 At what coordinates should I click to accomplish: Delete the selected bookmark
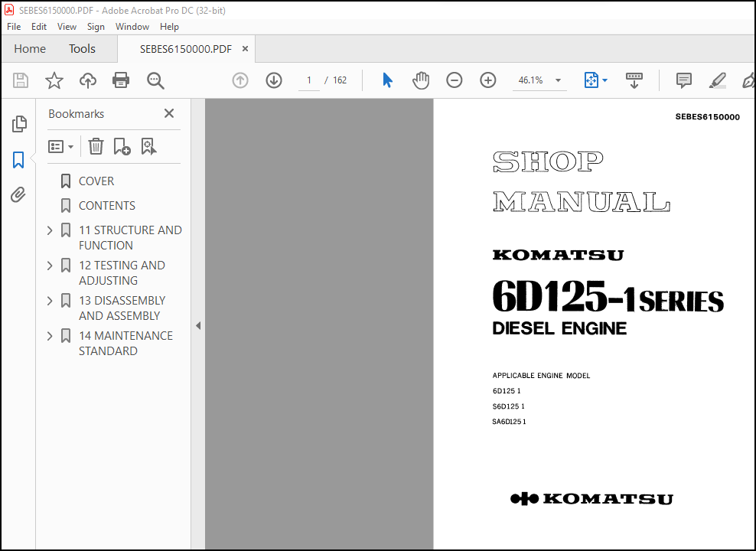pos(96,146)
